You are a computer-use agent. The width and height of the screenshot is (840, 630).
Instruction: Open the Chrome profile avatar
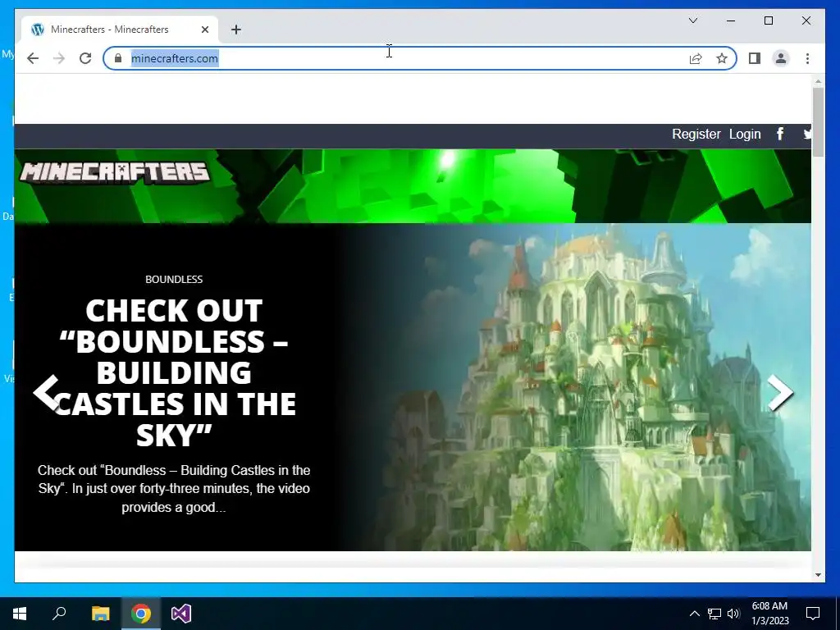pos(781,58)
